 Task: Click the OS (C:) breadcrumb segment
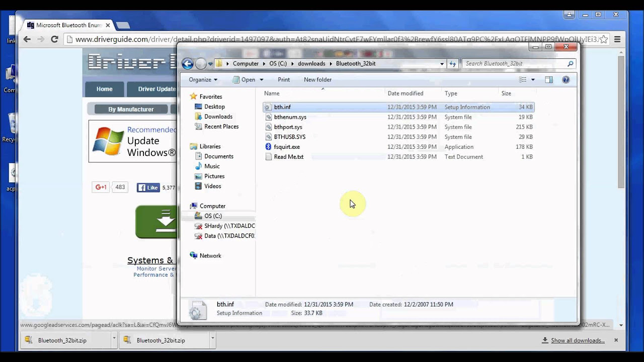tap(278, 64)
